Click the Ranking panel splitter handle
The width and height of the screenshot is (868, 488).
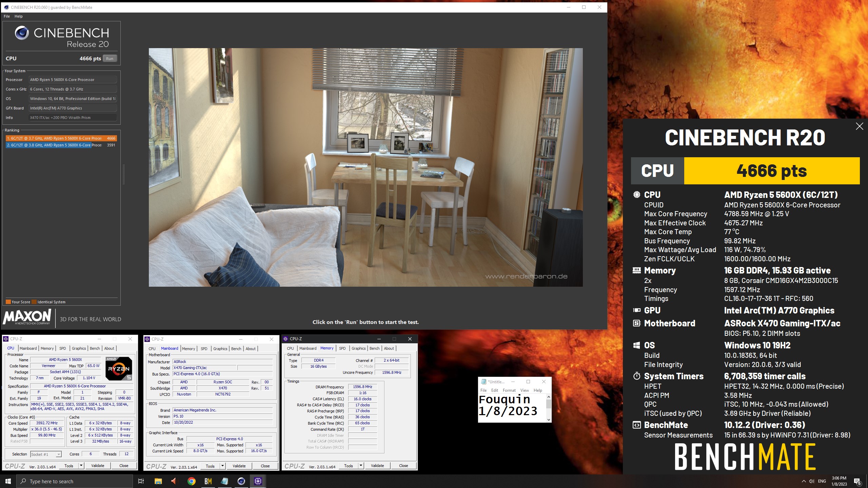pyautogui.click(x=123, y=175)
